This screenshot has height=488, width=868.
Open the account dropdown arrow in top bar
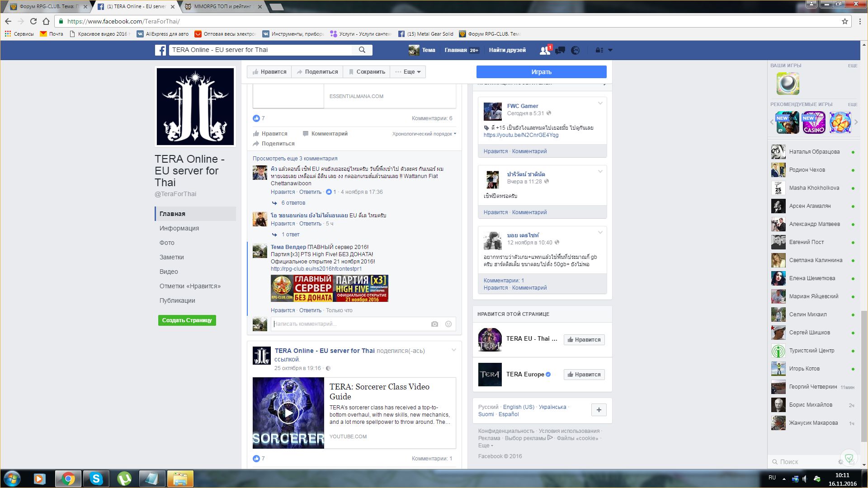coord(610,50)
